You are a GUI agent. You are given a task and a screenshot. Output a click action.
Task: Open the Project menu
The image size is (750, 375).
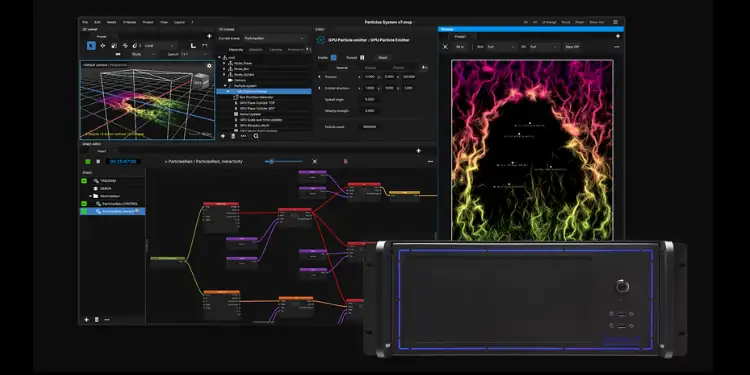coord(148,22)
